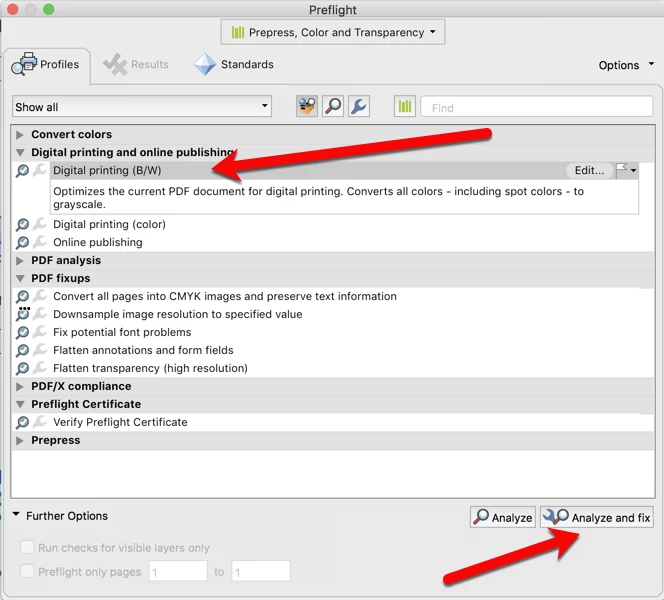Select Flatten annotations and form fields
Image resolution: width=664 pixels, height=600 pixels.
coord(143,350)
